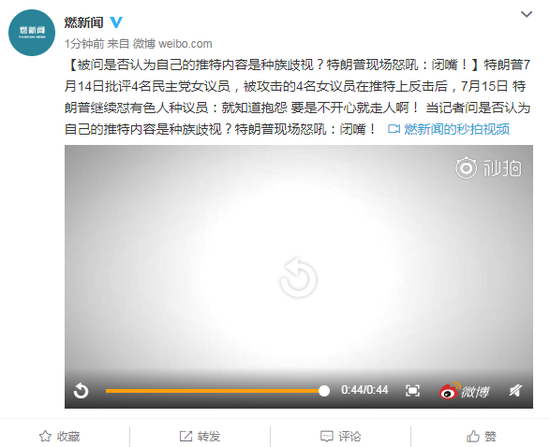
Task: Click the video camera icon beside 秒拍视频
Action: pos(394,129)
